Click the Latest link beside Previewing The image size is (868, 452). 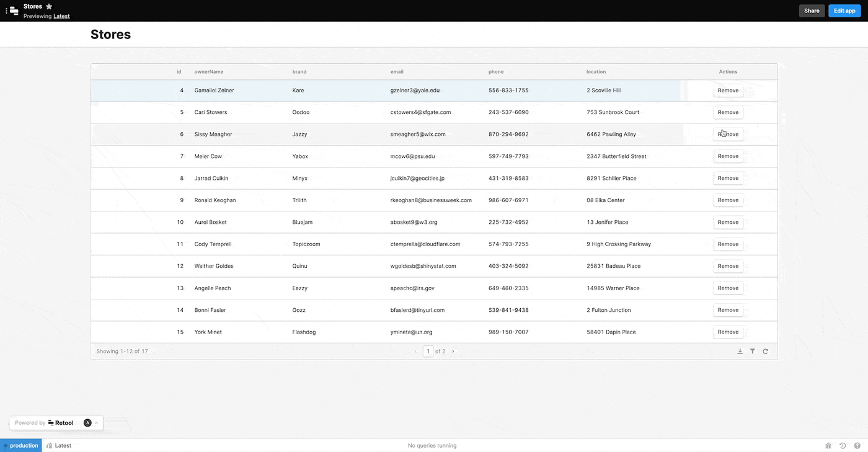coord(61,16)
